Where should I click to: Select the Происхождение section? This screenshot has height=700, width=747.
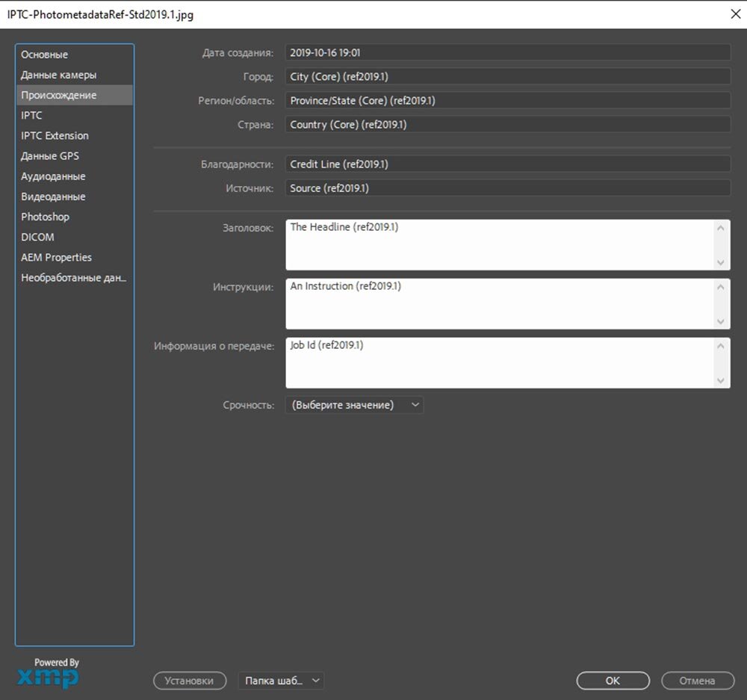click(74, 96)
